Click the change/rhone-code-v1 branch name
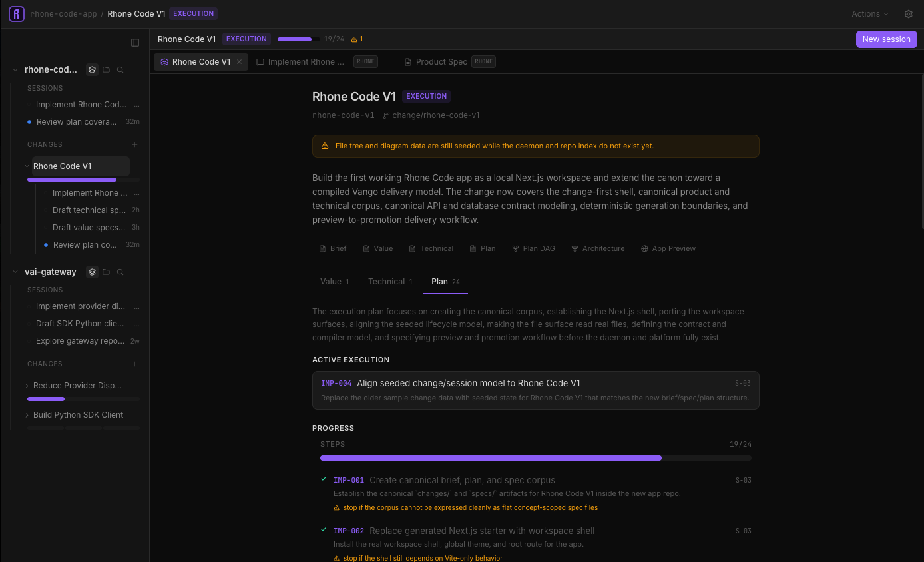The image size is (924, 562). [x=436, y=115]
